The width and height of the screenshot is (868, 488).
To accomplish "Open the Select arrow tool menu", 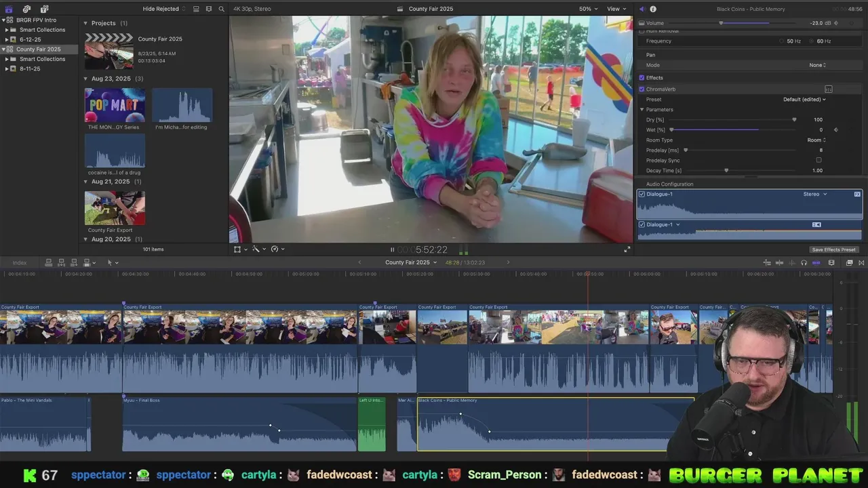I will point(112,262).
